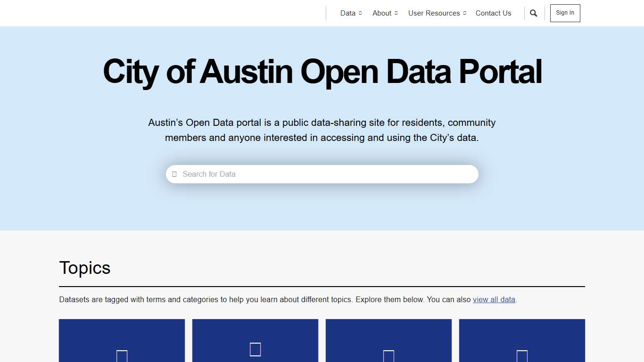
Task: Open the rightmost Topics category tile
Action: 522,340
